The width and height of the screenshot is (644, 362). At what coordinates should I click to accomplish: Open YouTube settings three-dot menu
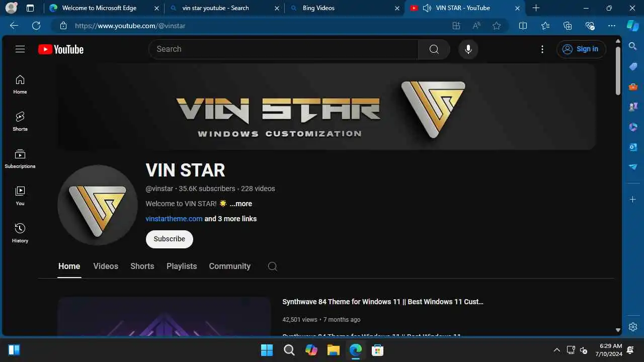(x=542, y=49)
